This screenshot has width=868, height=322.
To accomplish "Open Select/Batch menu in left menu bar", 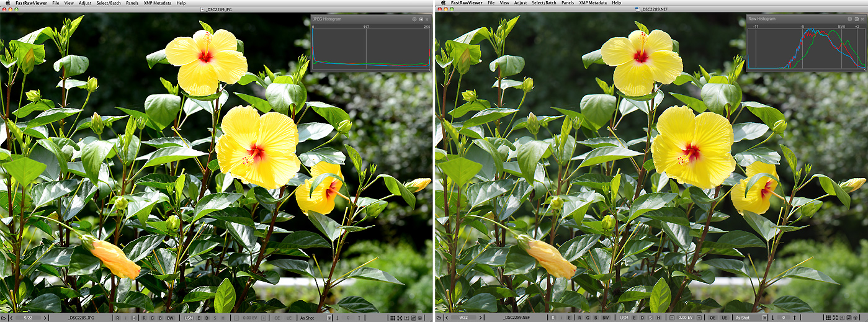I will [x=109, y=3].
